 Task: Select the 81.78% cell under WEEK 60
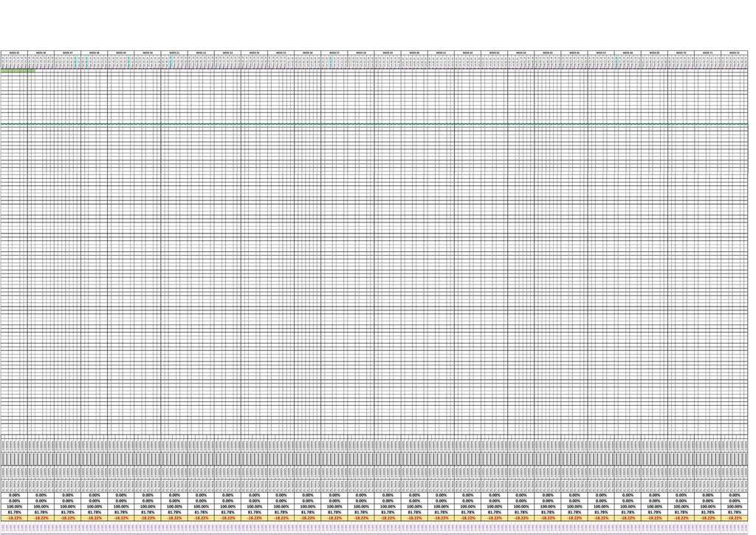(x=415, y=512)
